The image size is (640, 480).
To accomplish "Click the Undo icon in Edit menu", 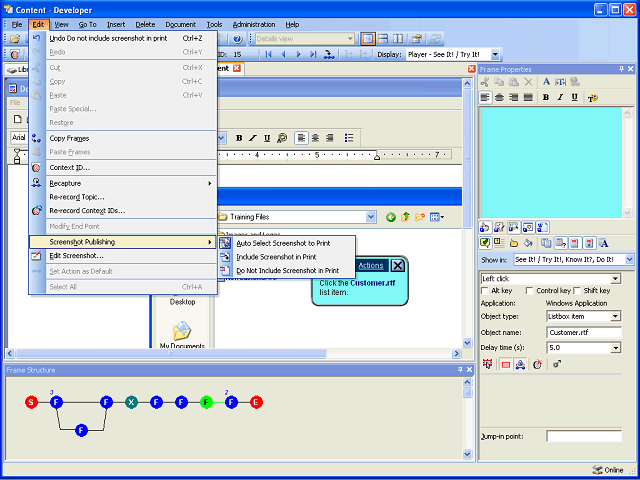I will point(37,38).
